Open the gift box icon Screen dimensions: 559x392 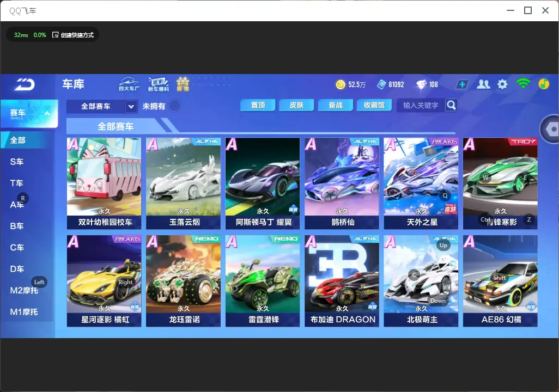coord(183,84)
